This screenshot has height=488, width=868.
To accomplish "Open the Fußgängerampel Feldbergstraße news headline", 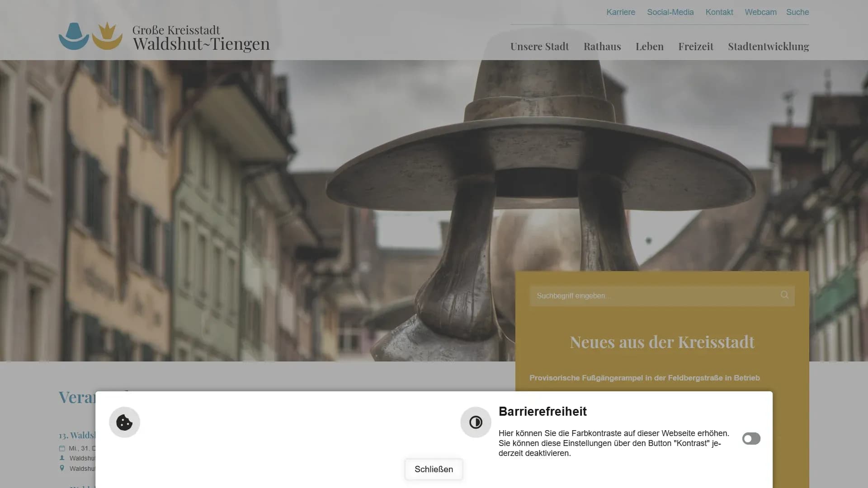I will pyautogui.click(x=644, y=378).
